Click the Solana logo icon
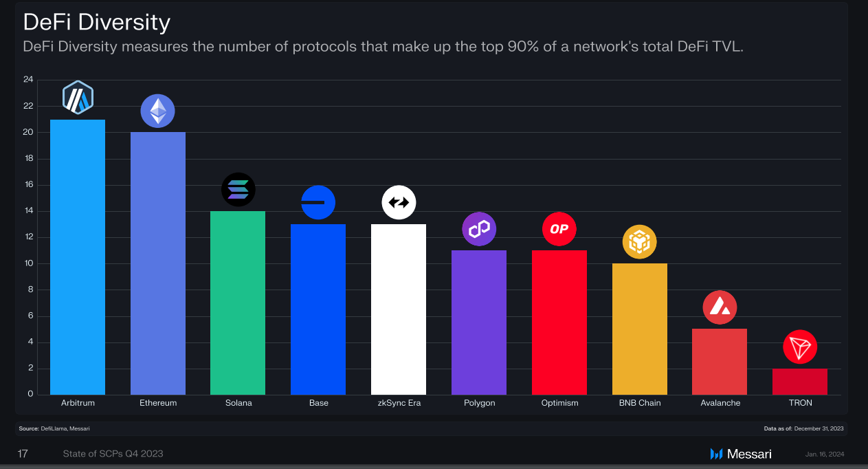The image size is (868, 469). click(238, 189)
